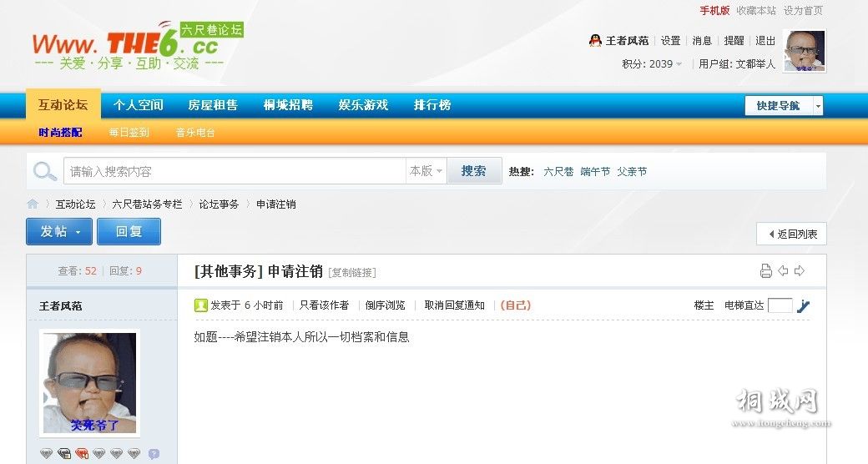Click the QQ penguin icon
This screenshot has width=868, height=464.
595,40
